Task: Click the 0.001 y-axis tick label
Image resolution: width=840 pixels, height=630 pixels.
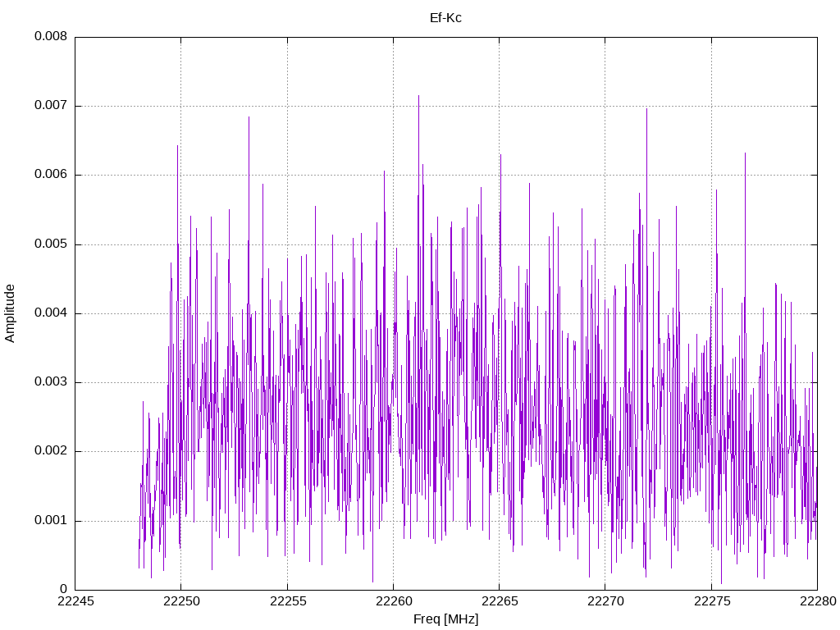Action: click(x=51, y=520)
